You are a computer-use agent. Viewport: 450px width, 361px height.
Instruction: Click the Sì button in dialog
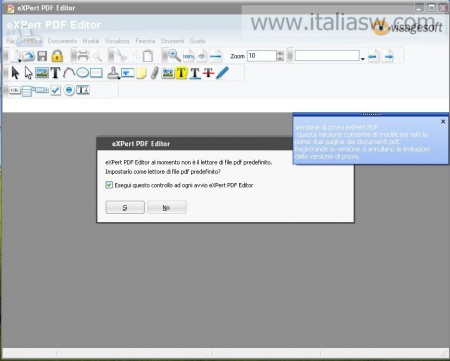[x=125, y=207]
